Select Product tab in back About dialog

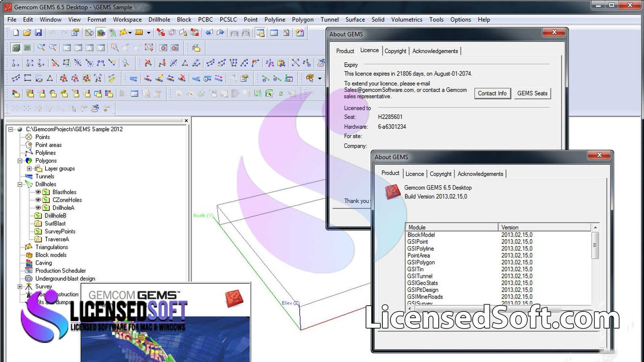[345, 51]
